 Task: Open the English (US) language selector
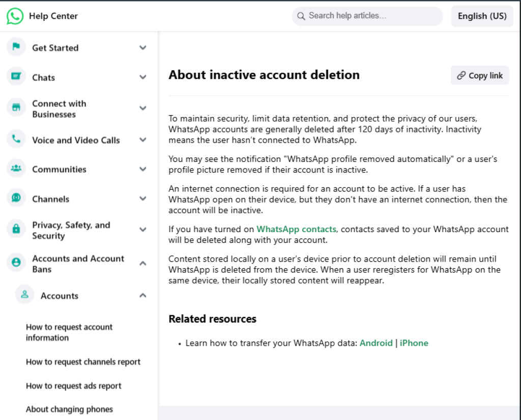click(482, 16)
